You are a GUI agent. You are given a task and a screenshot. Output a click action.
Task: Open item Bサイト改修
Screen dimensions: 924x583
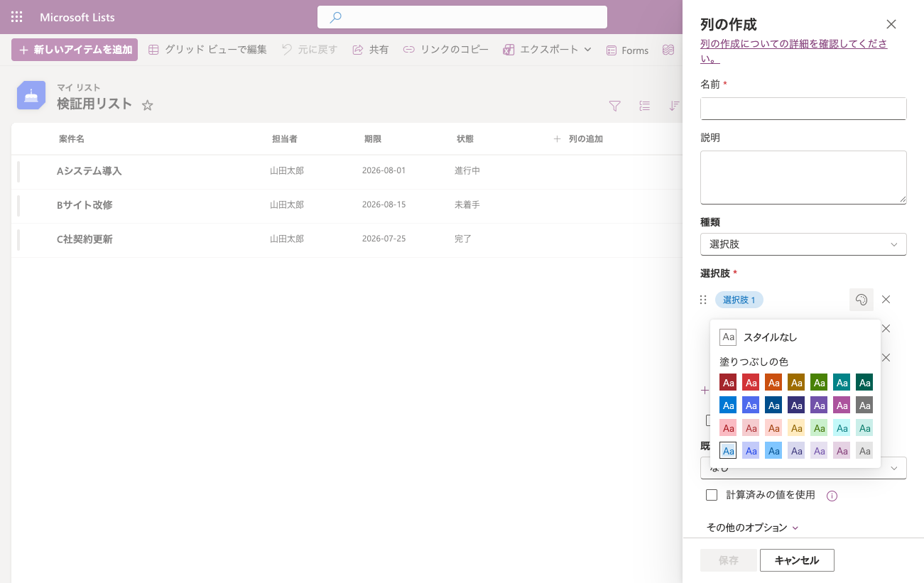coord(85,205)
